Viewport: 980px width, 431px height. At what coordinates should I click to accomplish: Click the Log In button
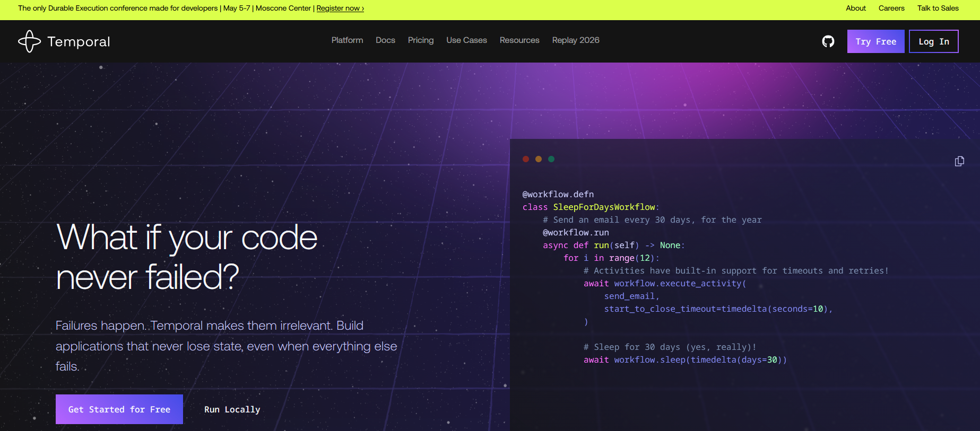point(933,41)
